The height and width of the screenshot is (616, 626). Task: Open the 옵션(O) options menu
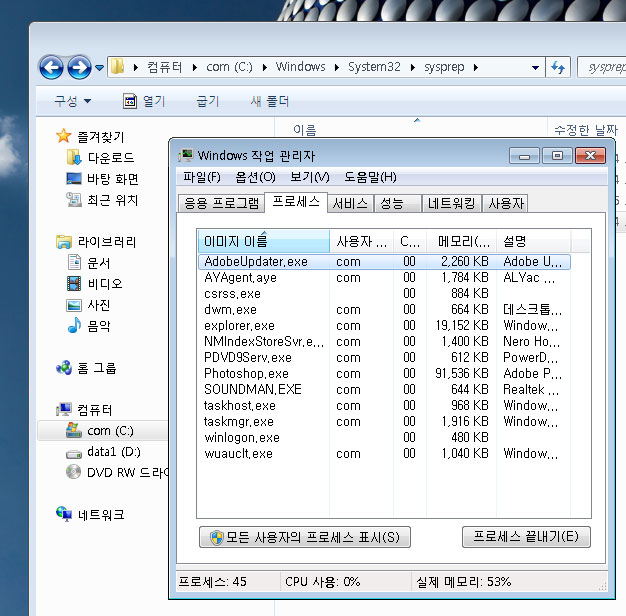(x=256, y=177)
